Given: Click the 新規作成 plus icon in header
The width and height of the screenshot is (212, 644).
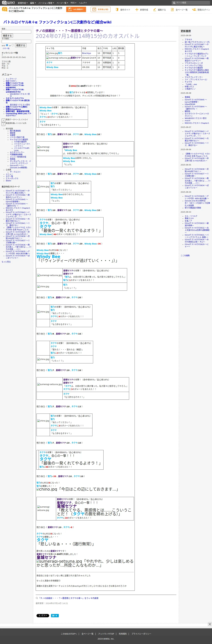Looking at the screenshot, I should (137, 10).
